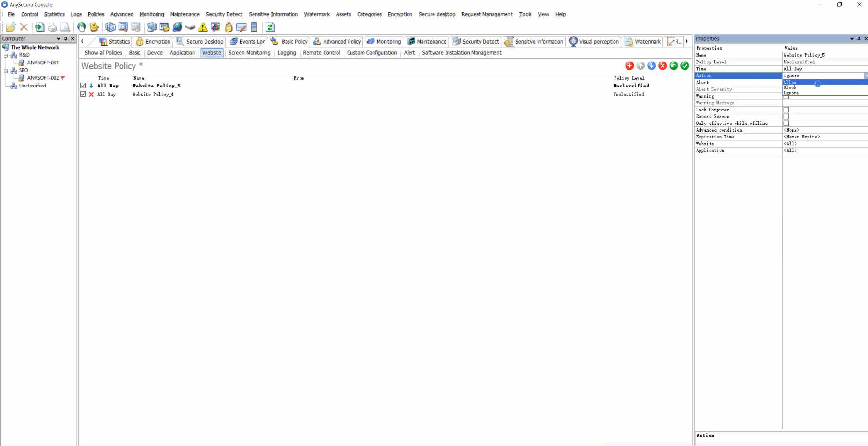
Task: Click the red plus icon to add policy
Action: (x=629, y=66)
